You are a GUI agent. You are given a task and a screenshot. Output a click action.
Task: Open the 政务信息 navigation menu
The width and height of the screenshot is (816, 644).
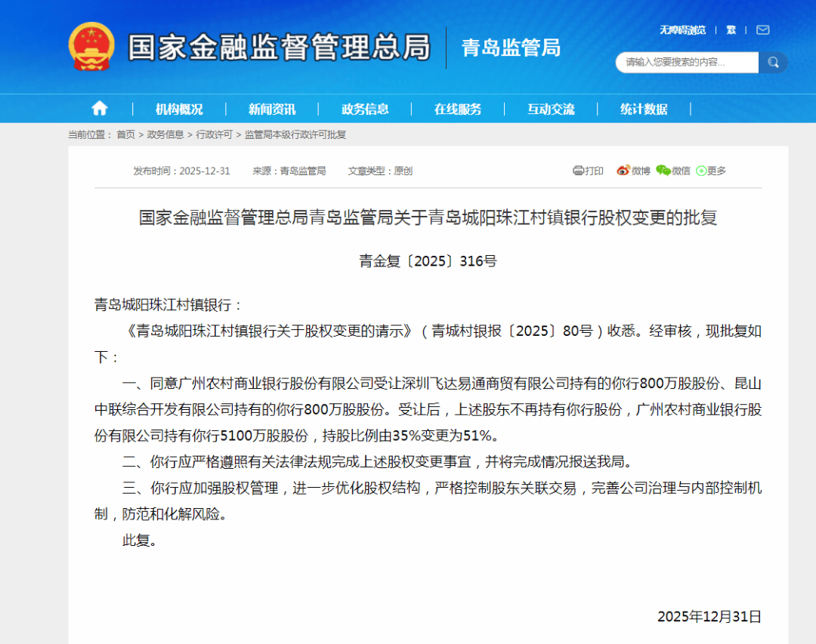365,109
